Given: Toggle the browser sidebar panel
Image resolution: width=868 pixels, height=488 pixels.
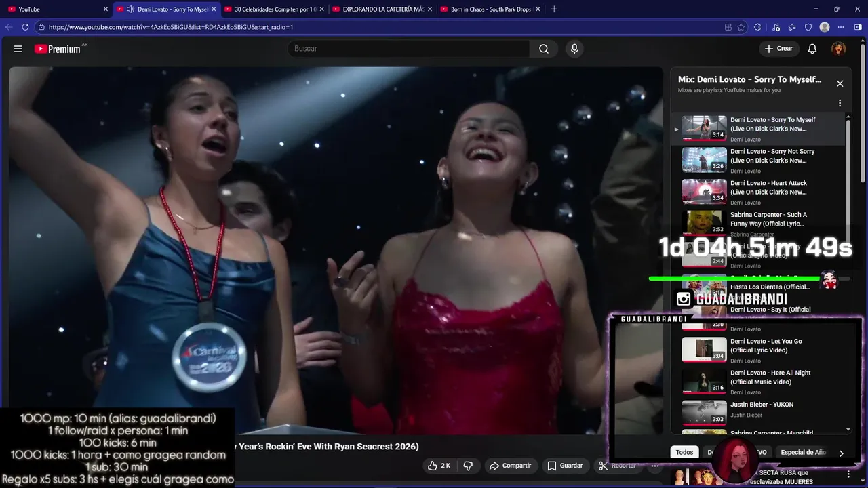Looking at the screenshot, I should point(859,27).
